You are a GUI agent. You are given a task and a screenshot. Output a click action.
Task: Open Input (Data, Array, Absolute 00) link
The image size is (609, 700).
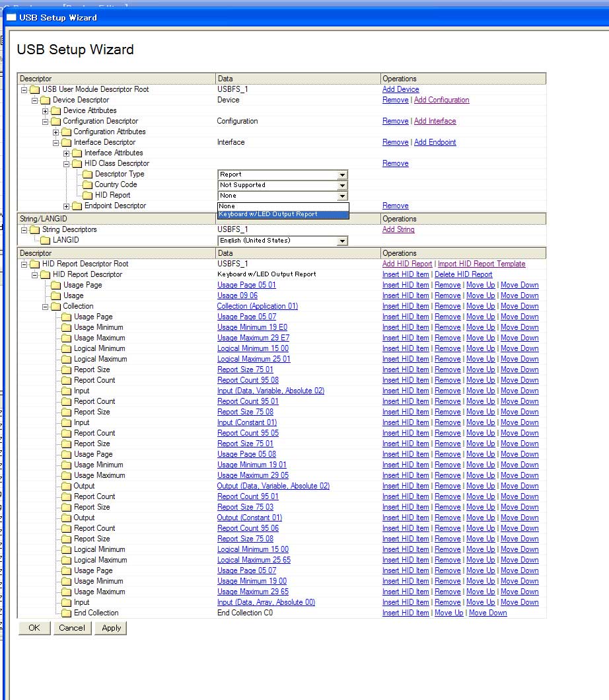tap(266, 602)
